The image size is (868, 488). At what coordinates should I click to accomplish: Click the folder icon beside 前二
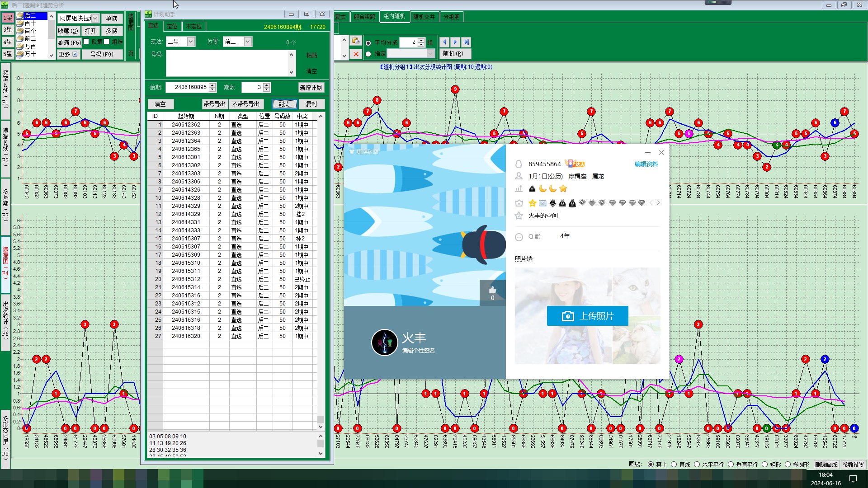pyautogui.click(x=20, y=39)
